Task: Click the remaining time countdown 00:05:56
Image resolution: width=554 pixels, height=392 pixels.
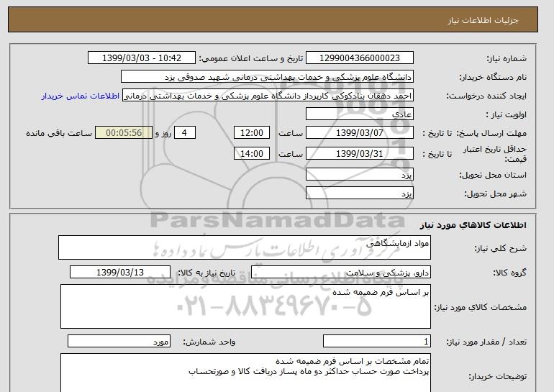Action: coord(124,133)
